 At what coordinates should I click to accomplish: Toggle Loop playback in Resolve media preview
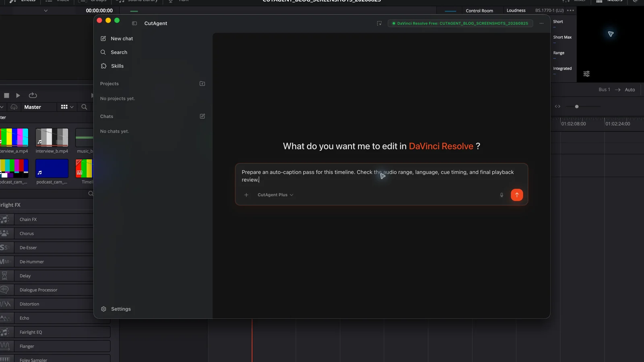33,95
